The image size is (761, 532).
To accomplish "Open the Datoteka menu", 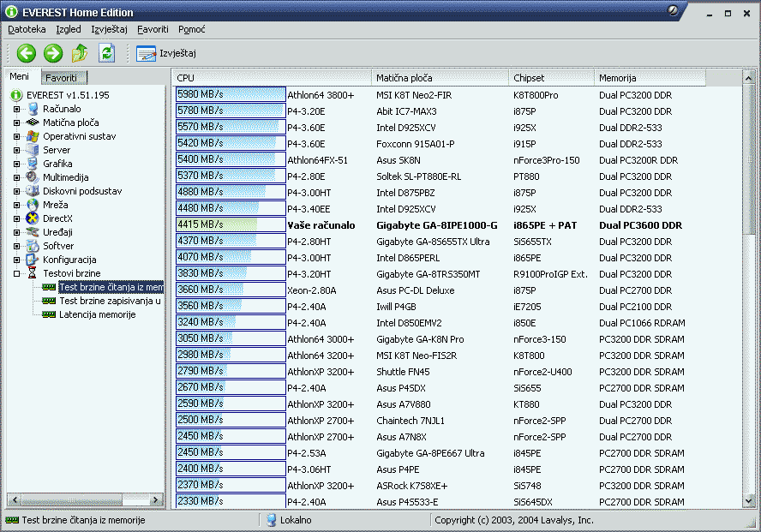I will coord(27,29).
